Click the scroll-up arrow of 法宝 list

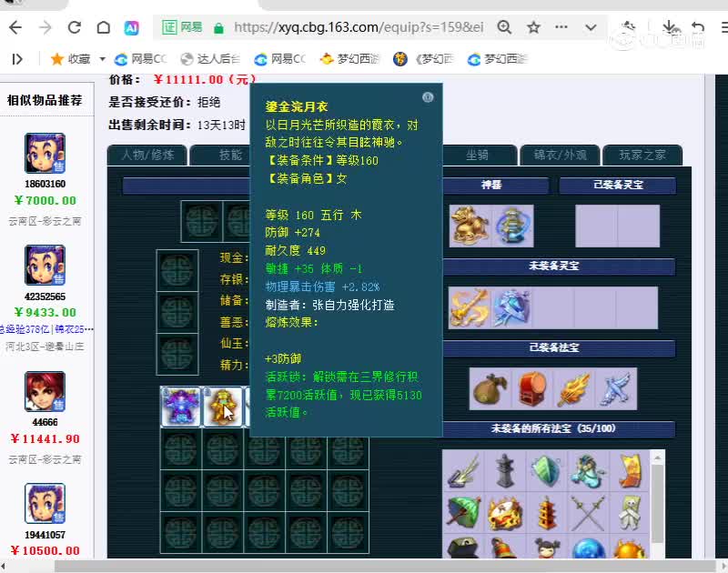(x=657, y=457)
